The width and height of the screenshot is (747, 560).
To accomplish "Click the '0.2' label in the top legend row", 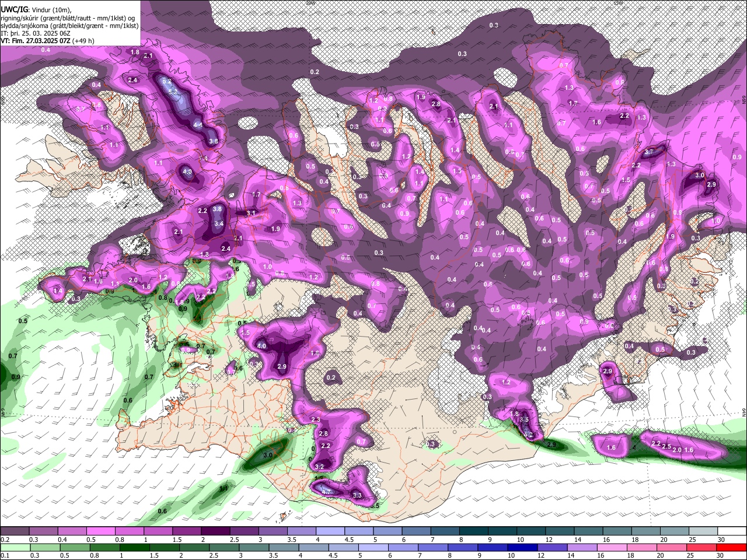I will 5,540.
